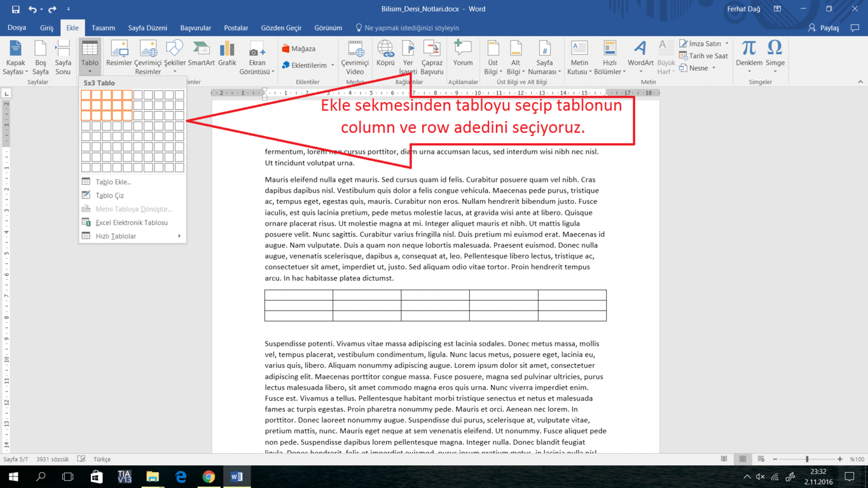Switch to Okuma Modu view in status bar
The width and height of the screenshot is (868, 488).
724,459
